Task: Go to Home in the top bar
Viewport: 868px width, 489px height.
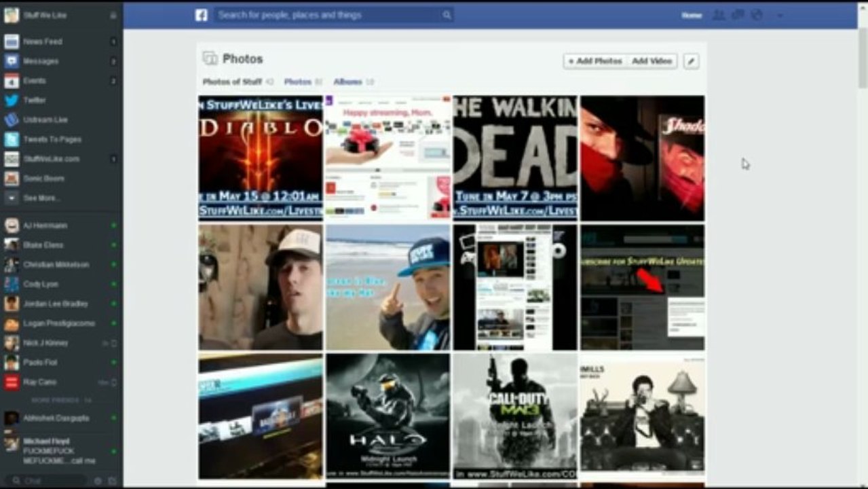Action: tap(692, 15)
